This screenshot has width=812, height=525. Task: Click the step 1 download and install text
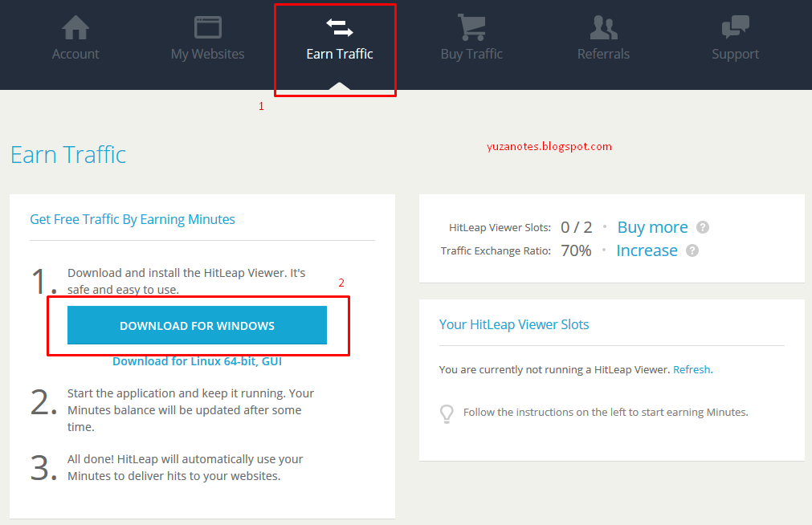click(186, 281)
